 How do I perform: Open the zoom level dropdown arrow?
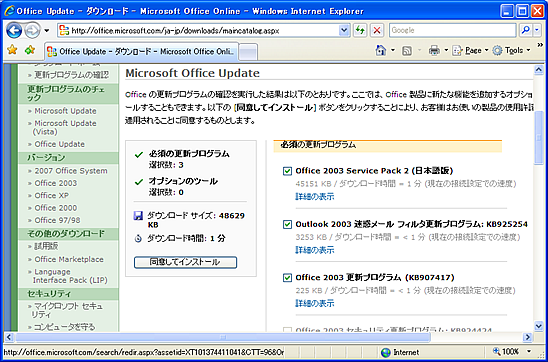[528, 352]
